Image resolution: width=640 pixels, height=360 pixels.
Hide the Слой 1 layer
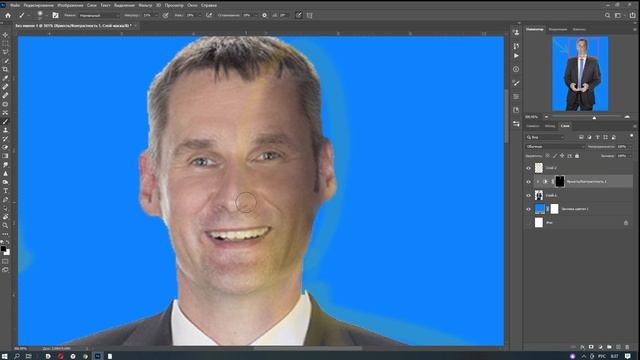tap(529, 196)
